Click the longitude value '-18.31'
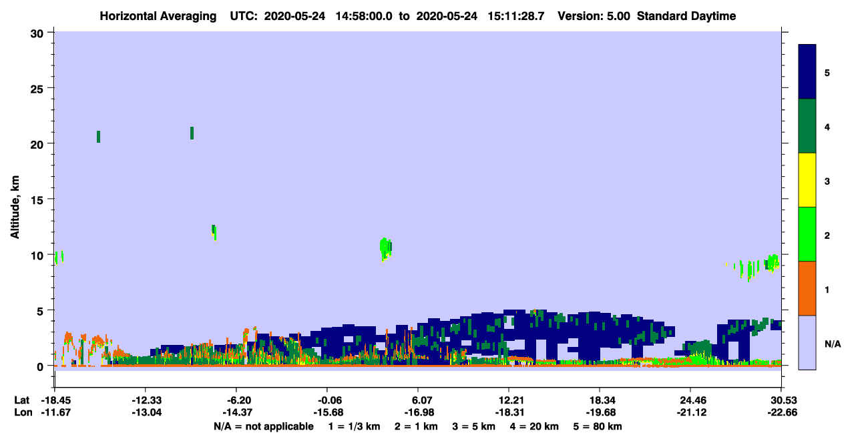The width and height of the screenshot is (868, 445). tap(509, 412)
